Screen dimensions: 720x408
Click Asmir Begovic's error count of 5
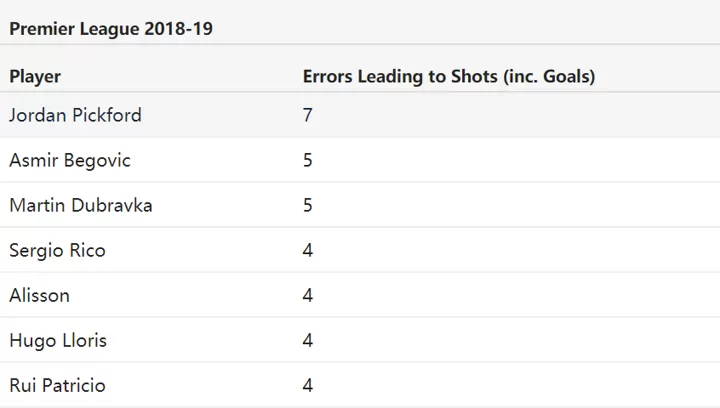pos(308,160)
